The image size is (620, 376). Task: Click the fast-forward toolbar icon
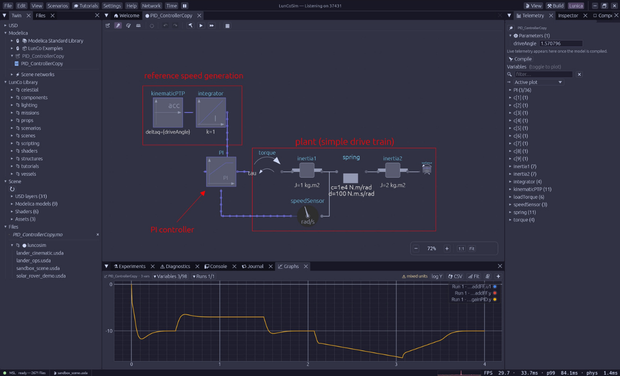(x=212, y=26)
